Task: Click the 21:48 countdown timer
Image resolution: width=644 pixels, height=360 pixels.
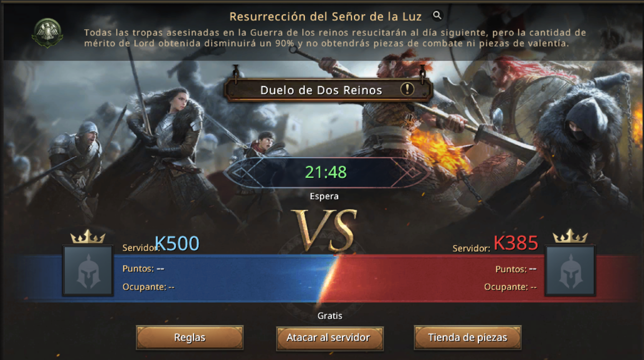Action: coord(326,173)
